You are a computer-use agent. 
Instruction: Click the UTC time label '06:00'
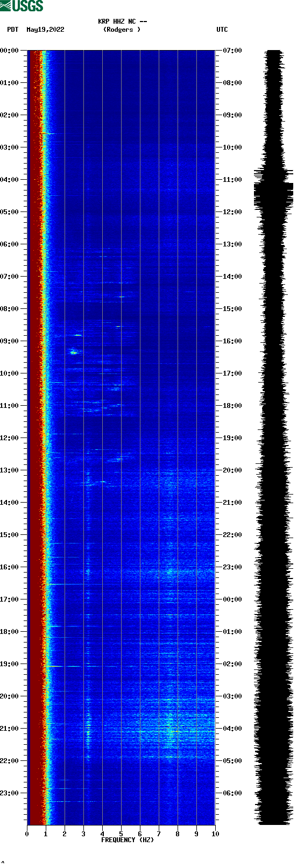point(232,793)
